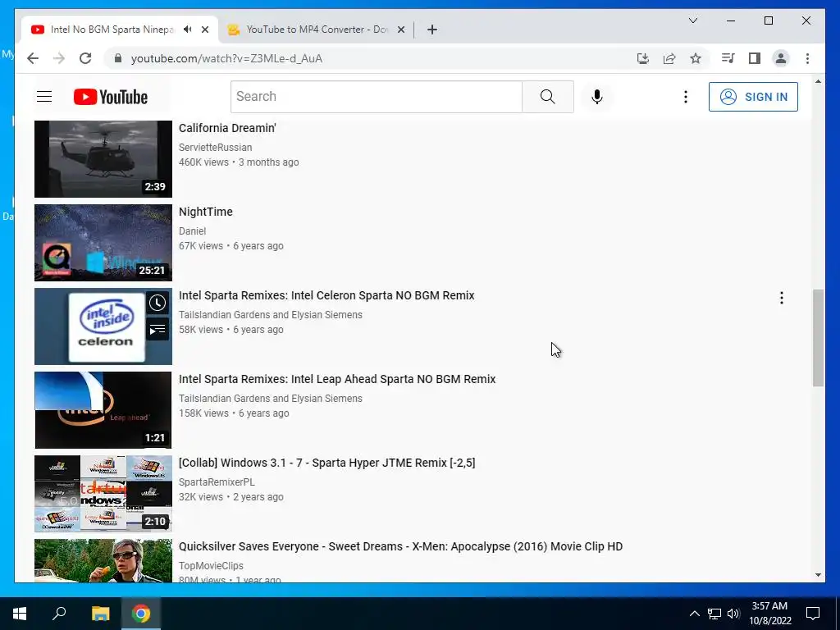Click the scrollbar down arrow
840x630 pixels.
click(818, 575)
